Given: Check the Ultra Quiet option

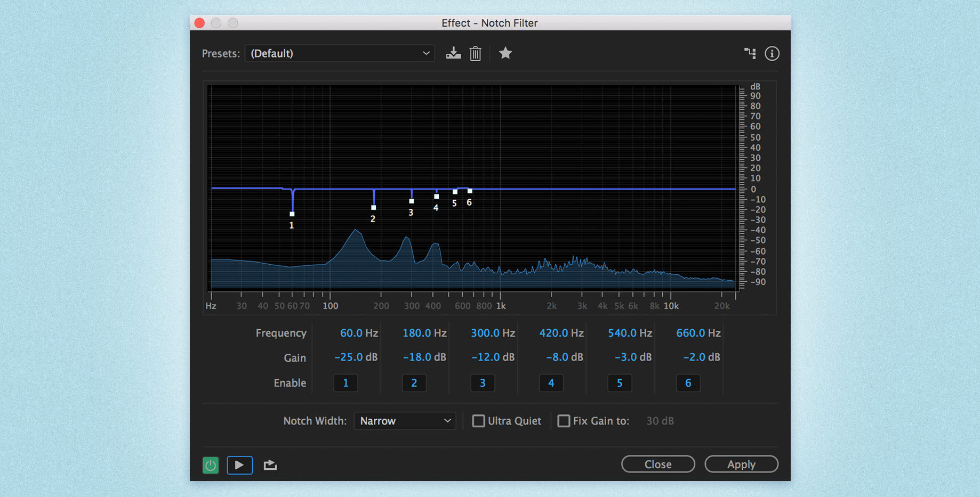Looking at the screenshot, I should pos(478,421).
